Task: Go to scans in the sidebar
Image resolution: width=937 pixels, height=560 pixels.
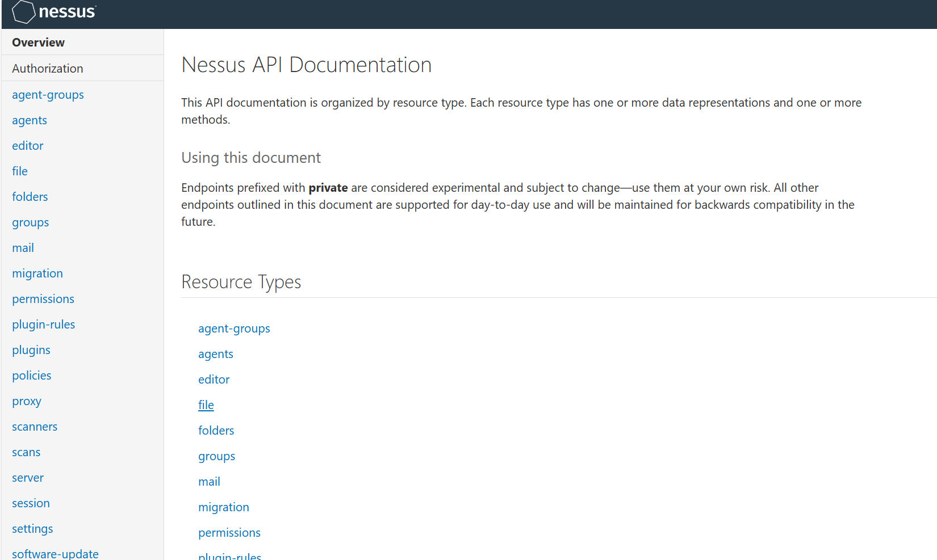Action: [26, 452]
